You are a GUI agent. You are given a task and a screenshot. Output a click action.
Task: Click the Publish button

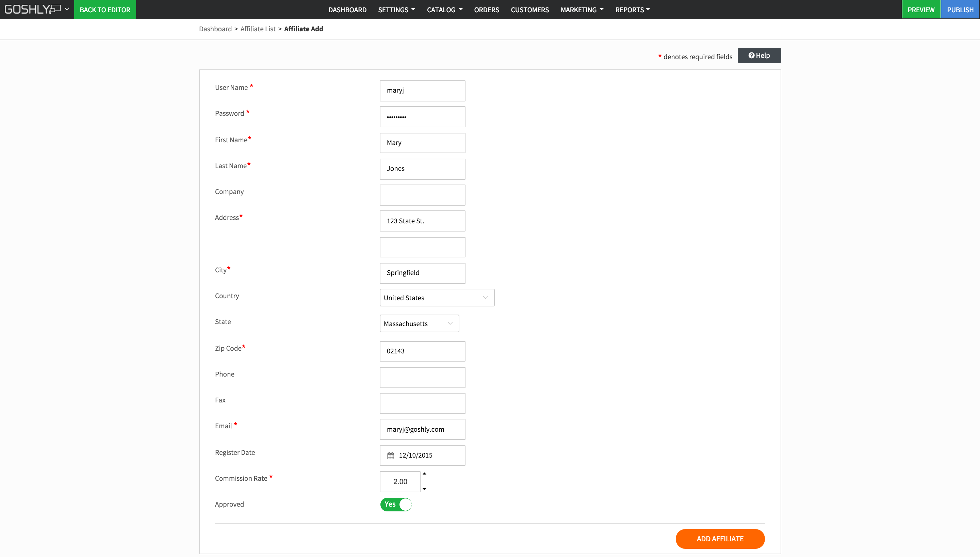(960, 10)
